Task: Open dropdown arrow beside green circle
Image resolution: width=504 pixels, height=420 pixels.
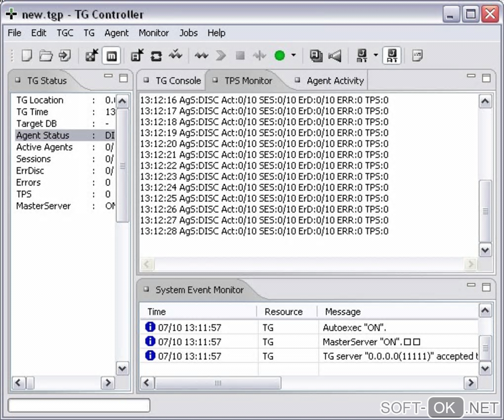Action: click(294, 55)
